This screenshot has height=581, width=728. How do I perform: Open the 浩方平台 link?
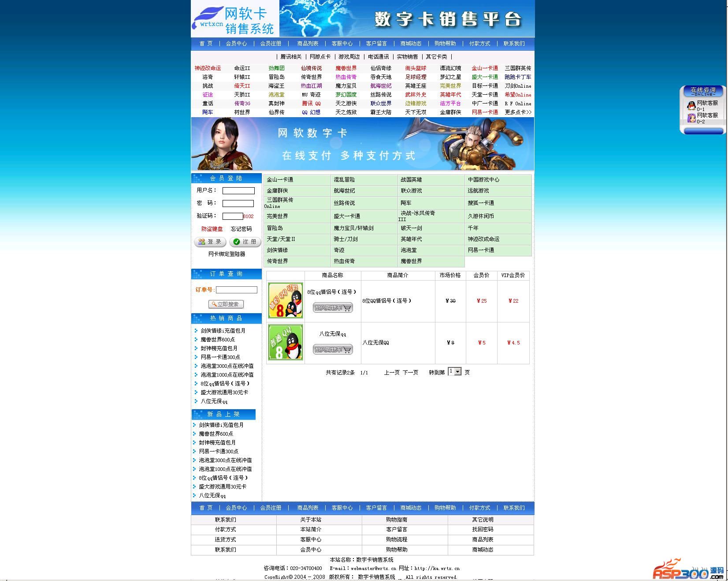point(450,104)
